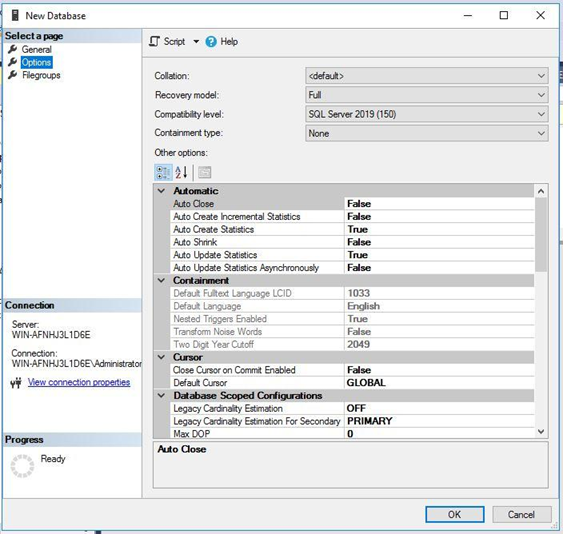Viewport: 563px width, 534px height.
Task: Select the General page
Action: pos(36,49)
